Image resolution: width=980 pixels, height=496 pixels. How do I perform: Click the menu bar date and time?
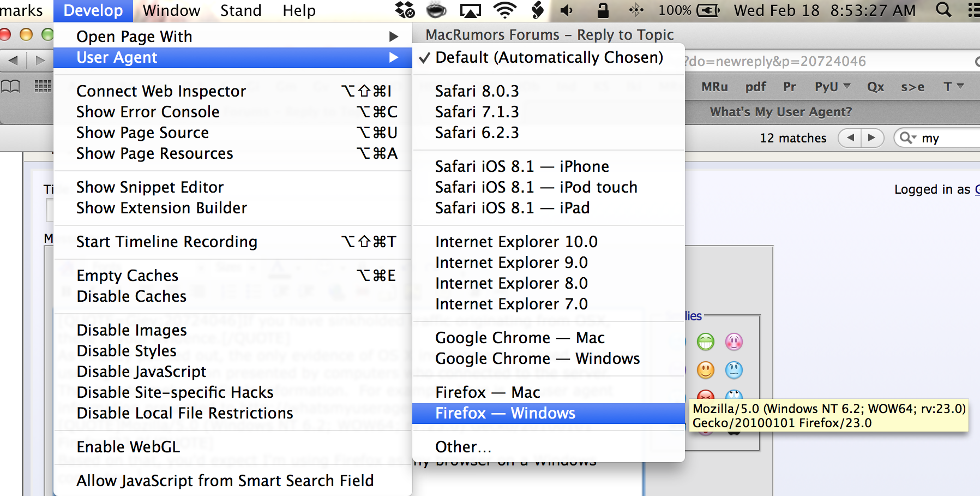tap(825, 10)
